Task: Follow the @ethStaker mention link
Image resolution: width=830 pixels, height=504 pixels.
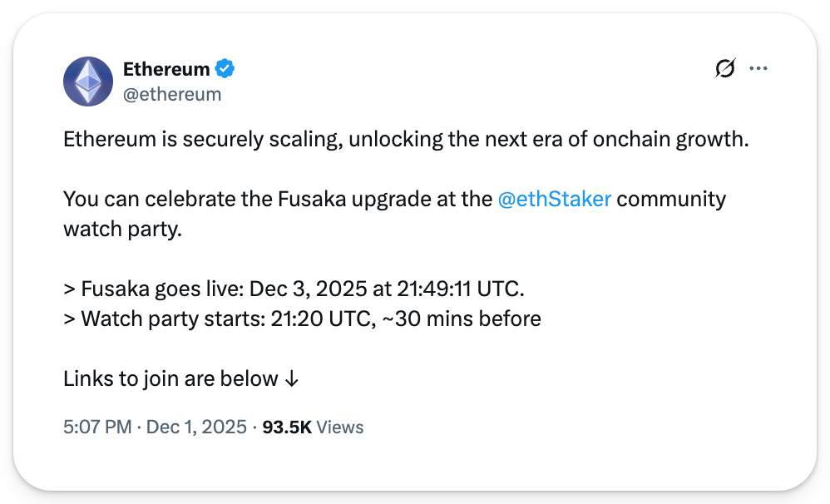Action: [554, 200]
